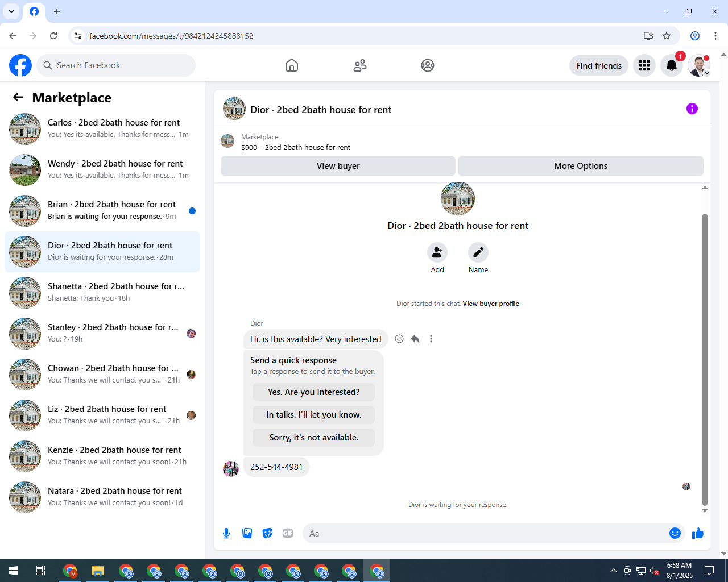Open the Friends icon in top navigation
The height and width of the screenshot is (582, 728).
tap(360, 65)
